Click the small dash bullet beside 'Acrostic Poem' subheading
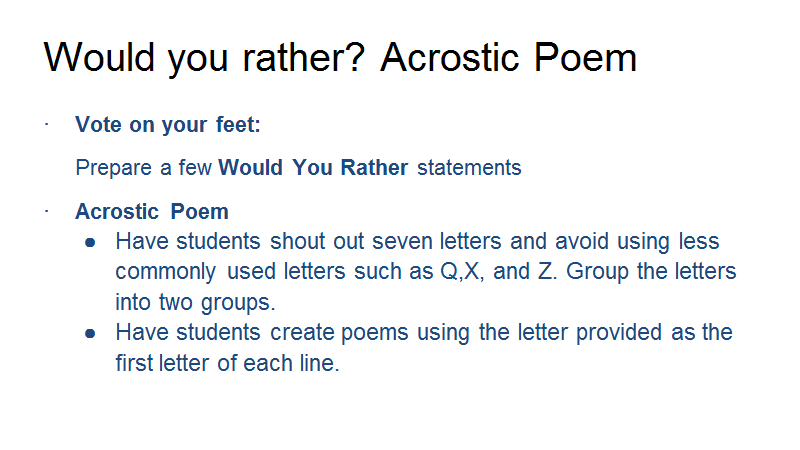 point(46,211)
